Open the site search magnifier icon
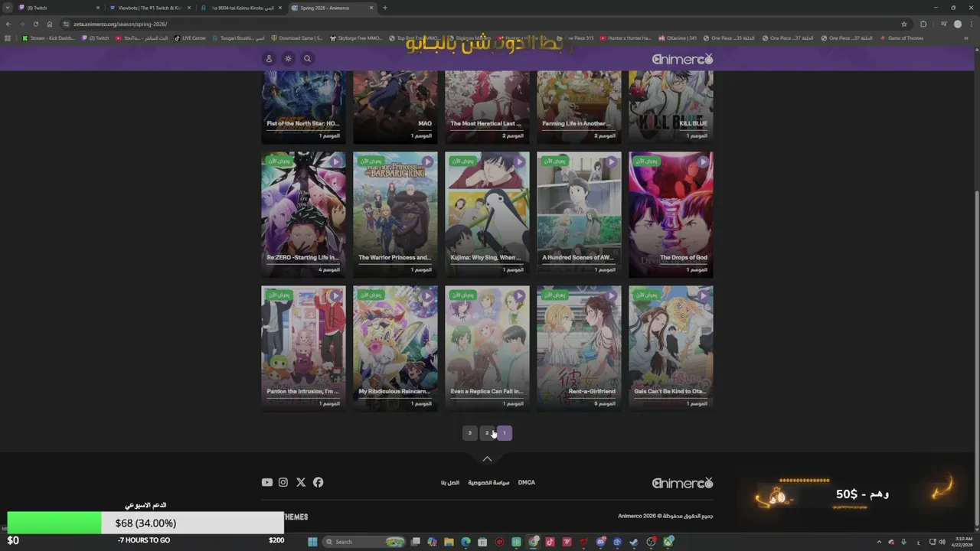The width and height of the screenshot is (980, 551). coord(307,58)
